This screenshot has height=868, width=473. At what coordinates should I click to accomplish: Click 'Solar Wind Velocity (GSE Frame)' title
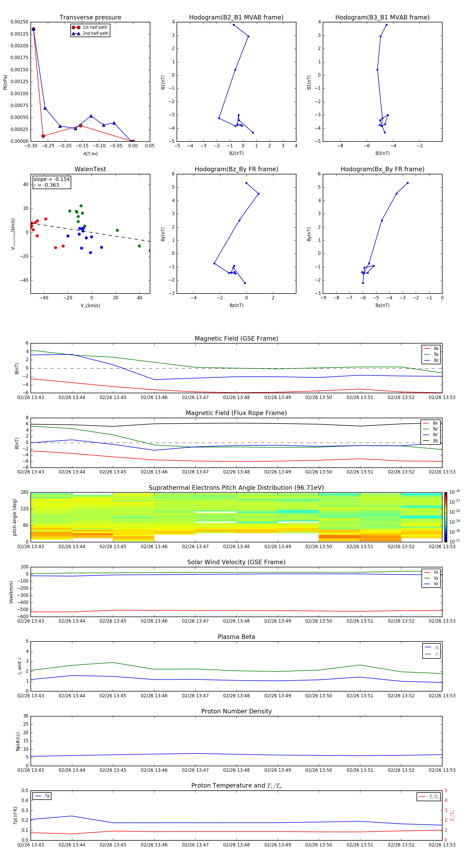point(236,562)
